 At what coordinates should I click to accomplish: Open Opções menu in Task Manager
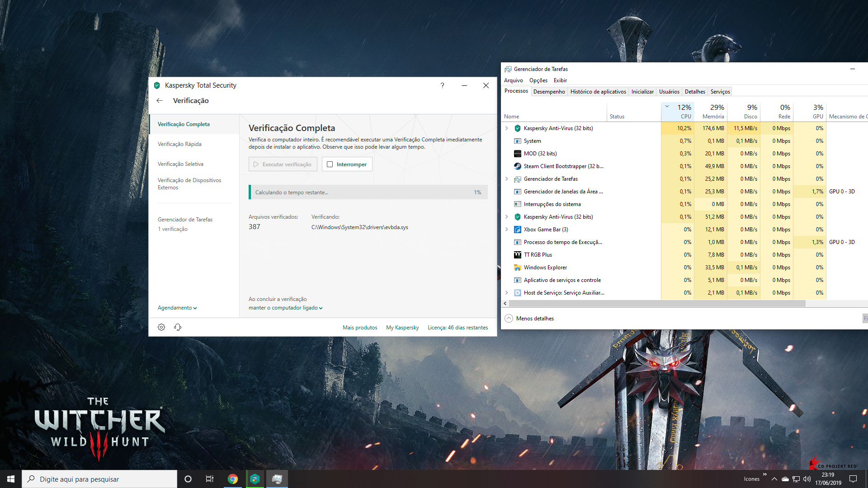pyautogui.click(x=538, y=80)
